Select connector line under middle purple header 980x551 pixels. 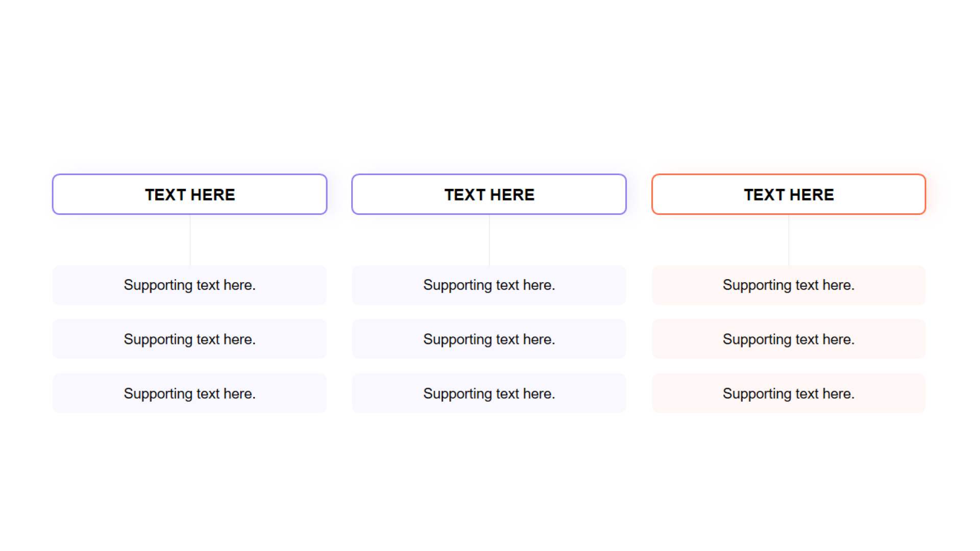pyautogui.click(x=489, y=240)
